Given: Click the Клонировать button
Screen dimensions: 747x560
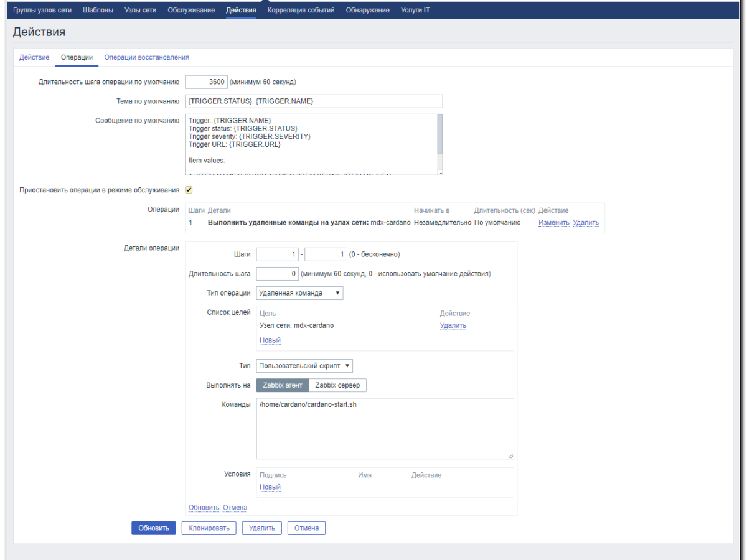Looking at the screenshot, I should point(209,528).
